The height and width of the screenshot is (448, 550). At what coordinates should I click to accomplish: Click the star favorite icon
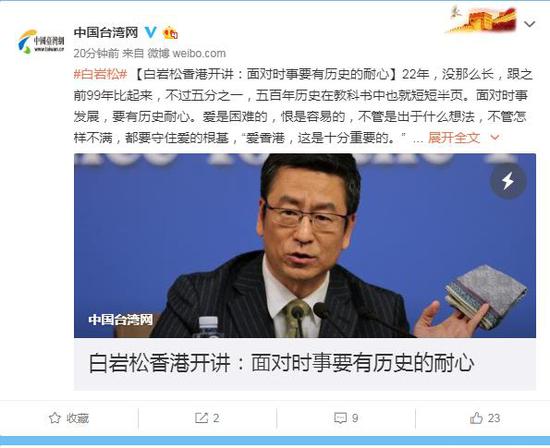tap(55, 418)
